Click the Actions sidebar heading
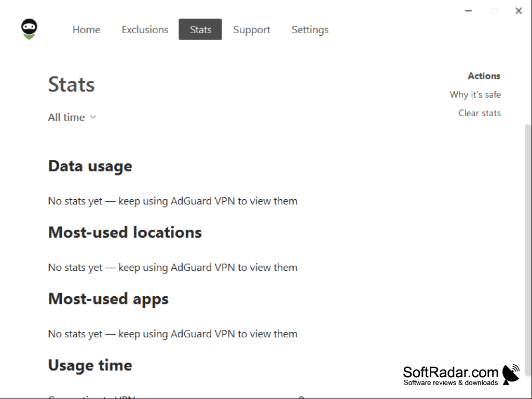 pos(484,76)
